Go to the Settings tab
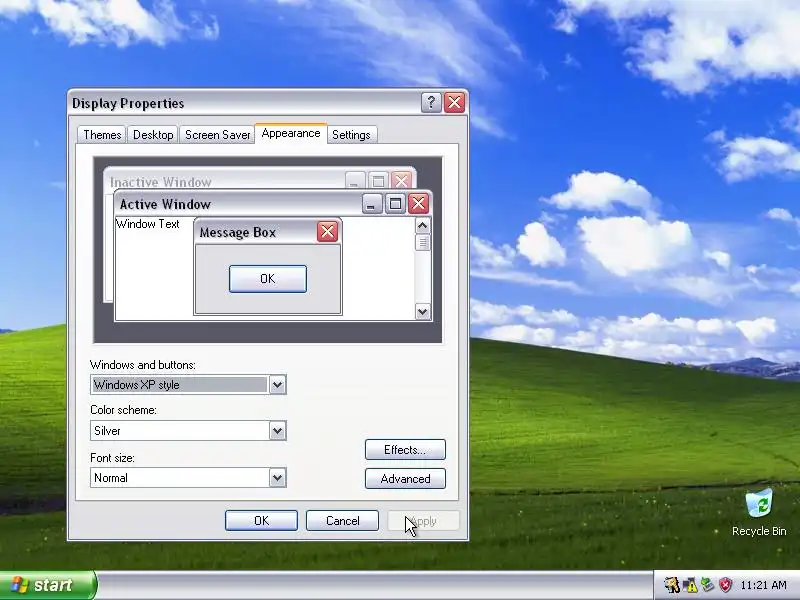This screenshot has height=600, width=800. coord(351,135)
